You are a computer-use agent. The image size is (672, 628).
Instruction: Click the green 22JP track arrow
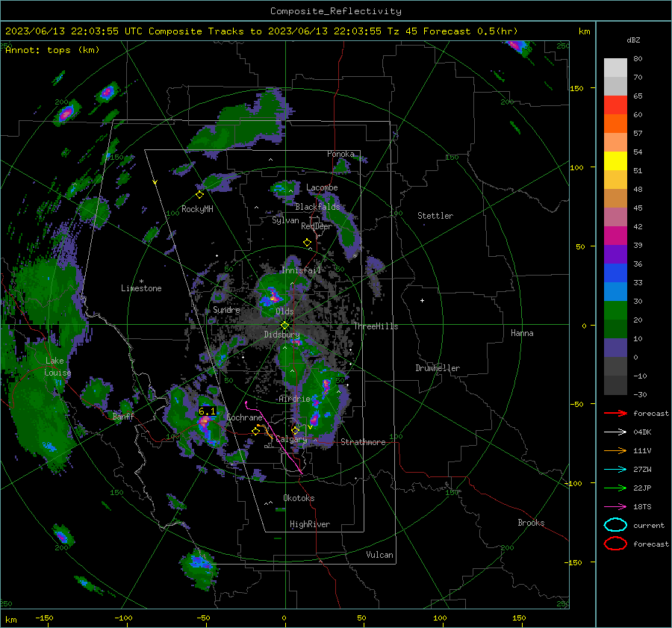[x=615, y=488]
